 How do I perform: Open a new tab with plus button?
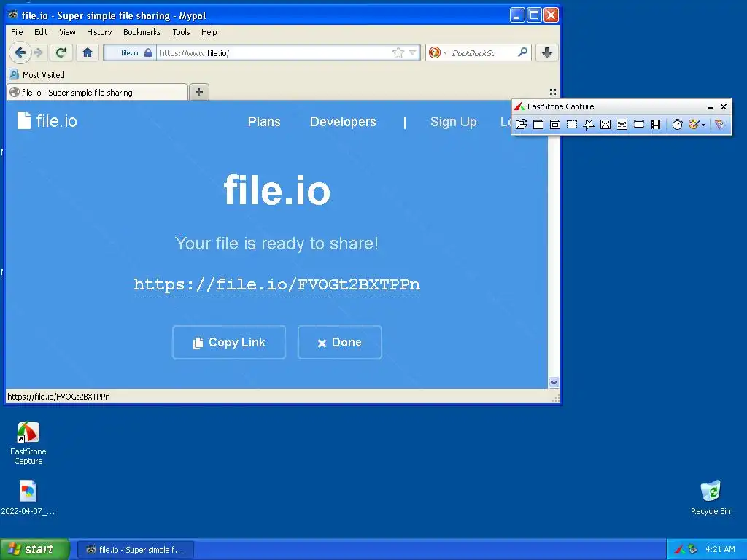pos(199,92)
